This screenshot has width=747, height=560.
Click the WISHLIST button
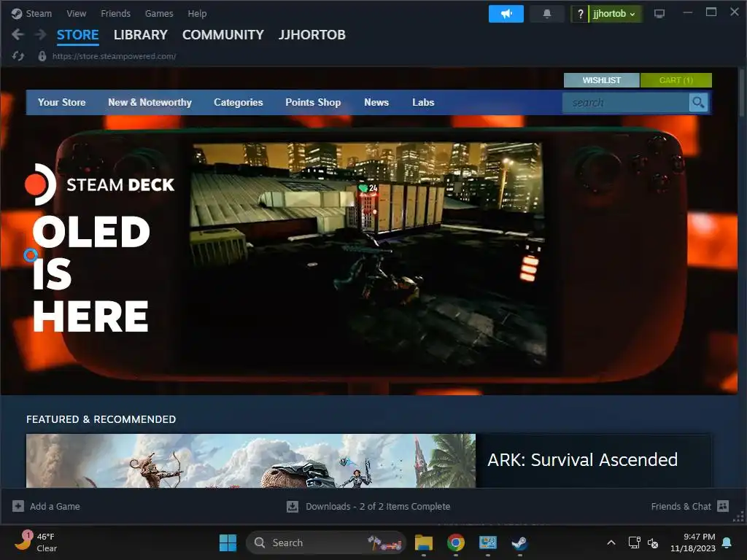click(602, 80)
